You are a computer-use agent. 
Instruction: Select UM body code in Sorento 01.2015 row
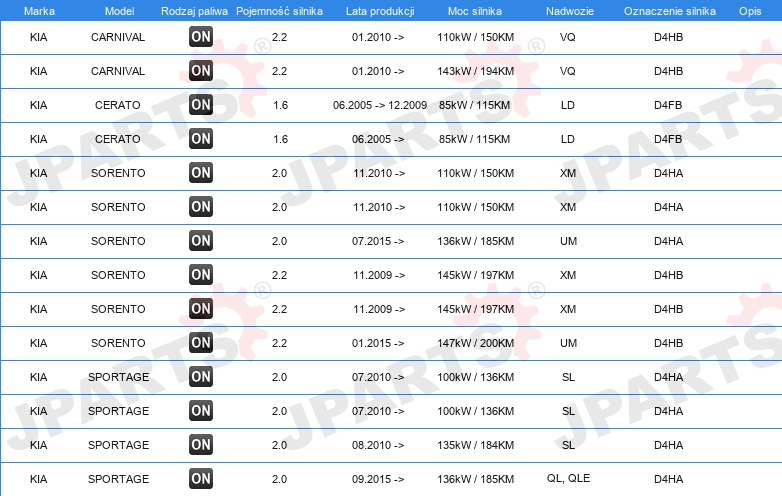pyautogui.click(x=568, y=343)
